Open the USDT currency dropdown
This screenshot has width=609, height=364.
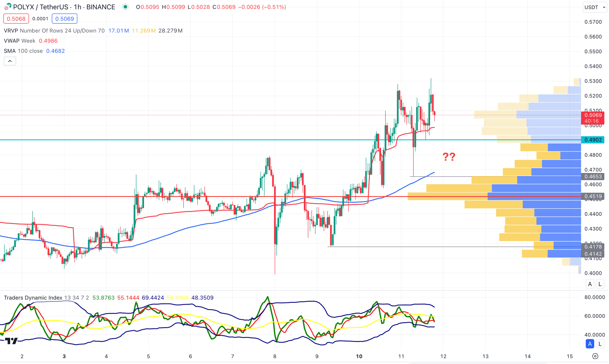[x=595, y=7]
